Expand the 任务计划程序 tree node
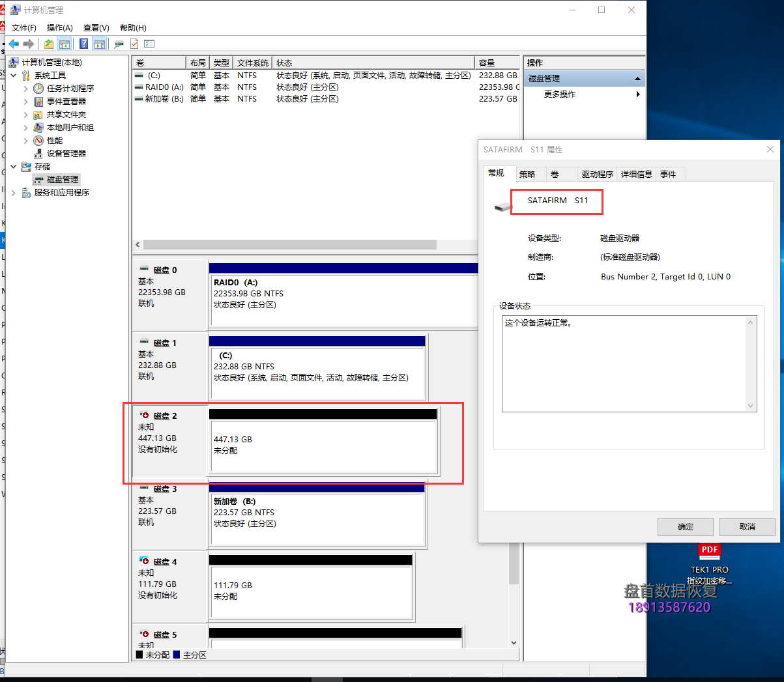784x682 pixels. [x=25, y=89]
